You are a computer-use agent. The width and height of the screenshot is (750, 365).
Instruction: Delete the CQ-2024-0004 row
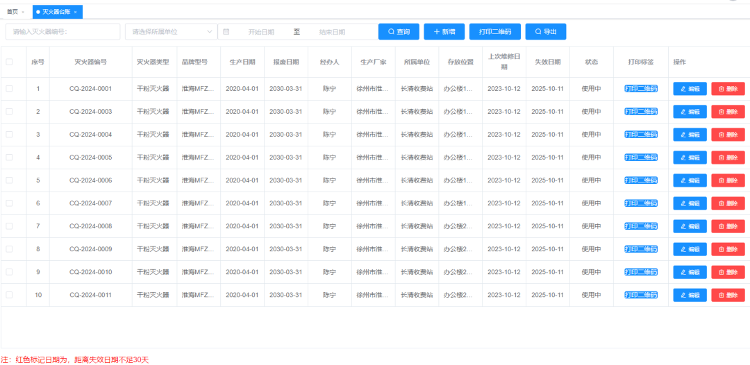point(728,135)
